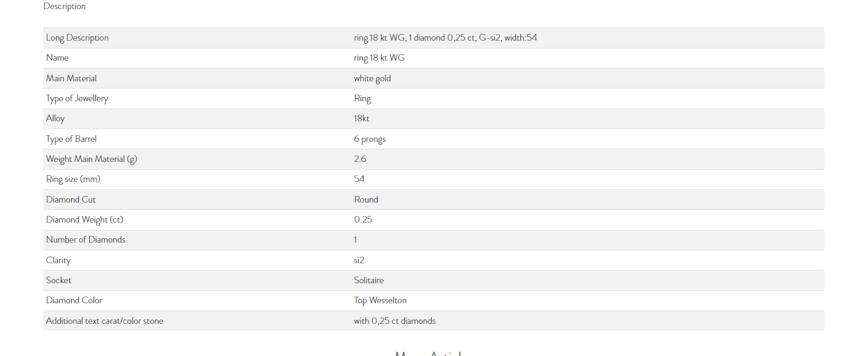
Task: Click the Alloy value 18kt
Action: tap(362, 118)
